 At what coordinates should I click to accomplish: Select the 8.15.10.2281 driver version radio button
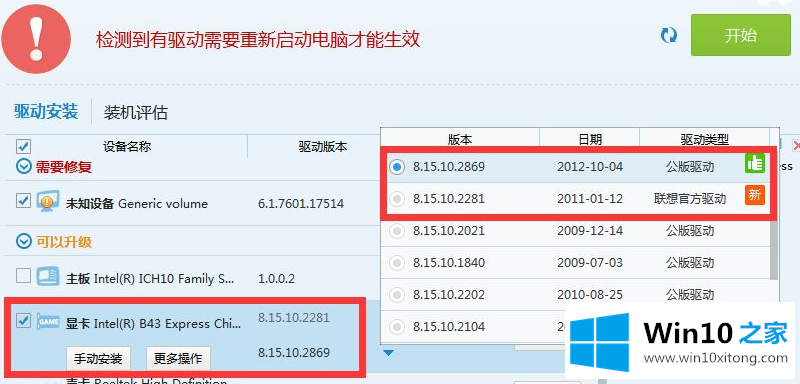tap(396, 199)
